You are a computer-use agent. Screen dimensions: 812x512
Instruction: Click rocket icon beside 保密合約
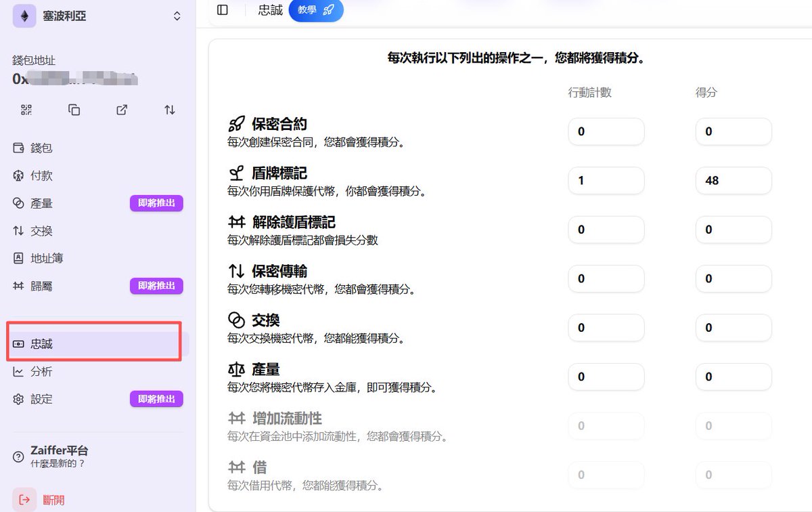[236, 124]
